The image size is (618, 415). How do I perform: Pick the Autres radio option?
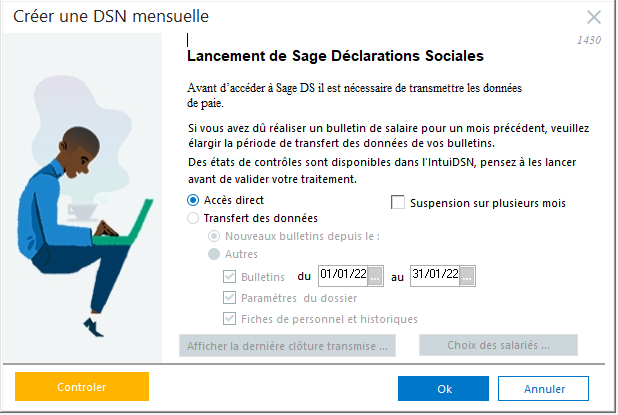coord(213,254)
